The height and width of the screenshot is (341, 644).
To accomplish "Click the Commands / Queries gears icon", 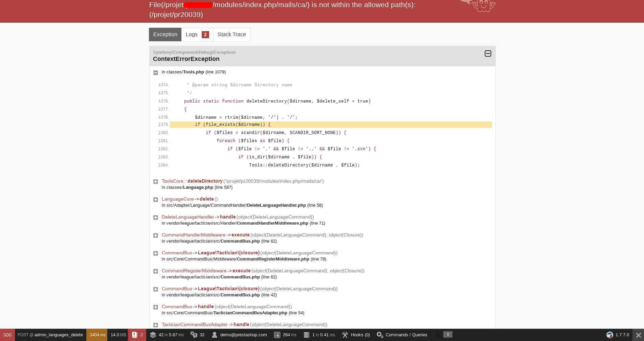I will click(x=380, y=335).
